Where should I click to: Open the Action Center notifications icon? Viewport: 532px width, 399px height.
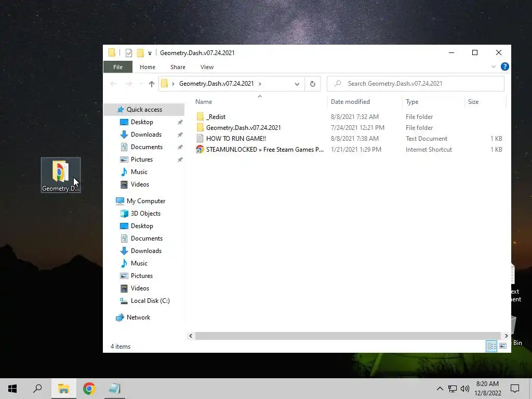[515, 389]
